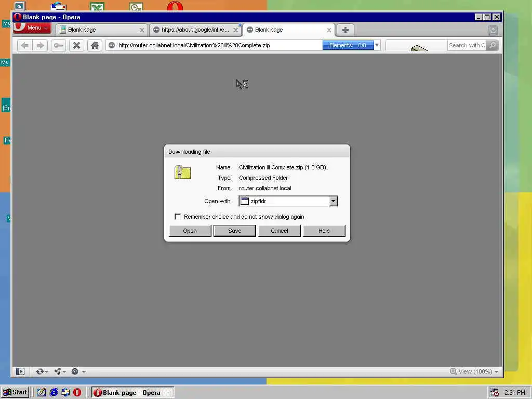The image size is (532, 399).
Task: Launch Outlook Express from quick launch
Action: tap(65, 392)
